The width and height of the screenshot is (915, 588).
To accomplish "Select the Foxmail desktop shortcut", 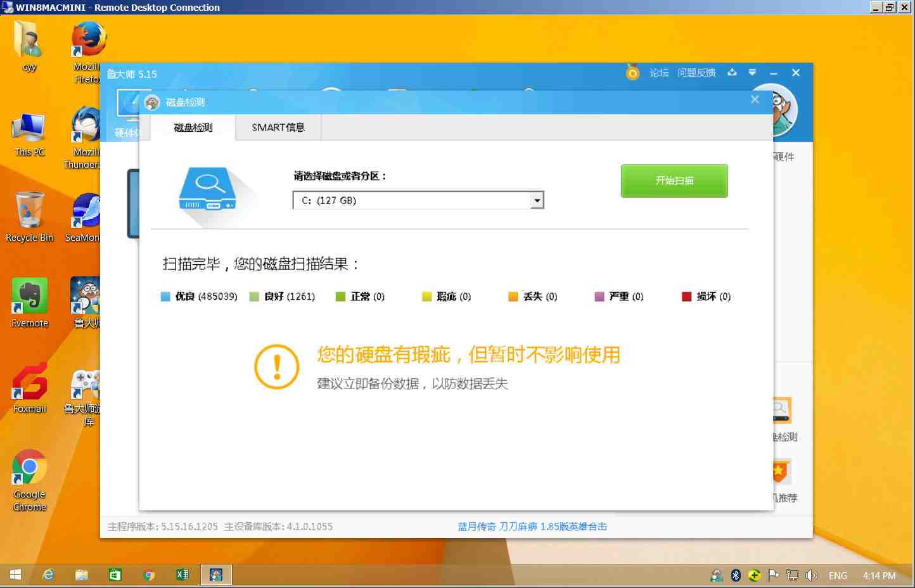I will click(x=29, y=388).
